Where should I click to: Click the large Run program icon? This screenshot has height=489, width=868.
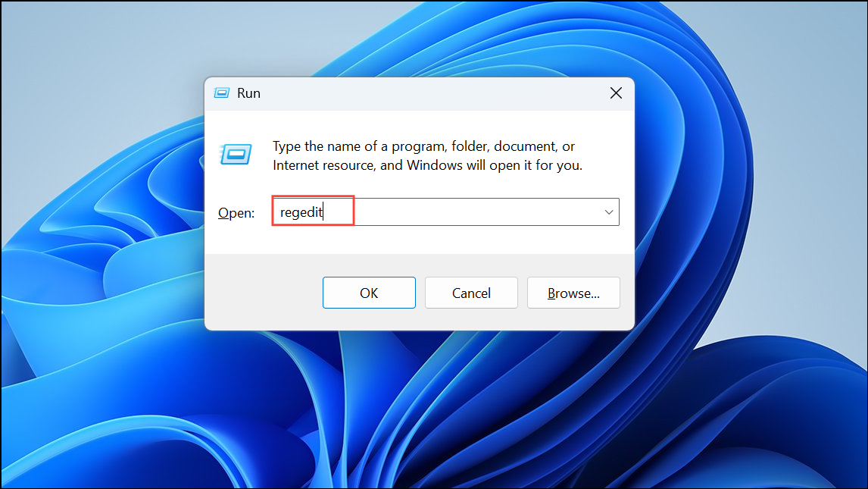[x=236, y=154]
